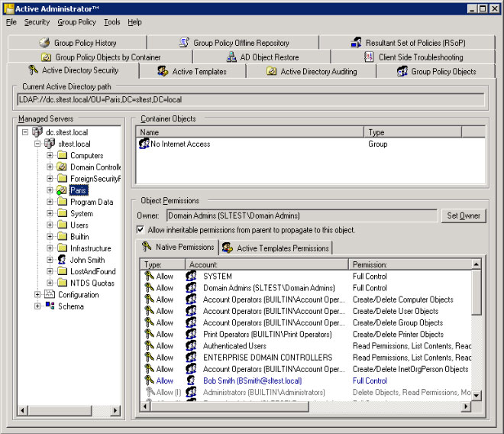The width and height of the screenshot is (504, 434).
Task: Click the SYSTEM account group icon
Action: point(191,276)
